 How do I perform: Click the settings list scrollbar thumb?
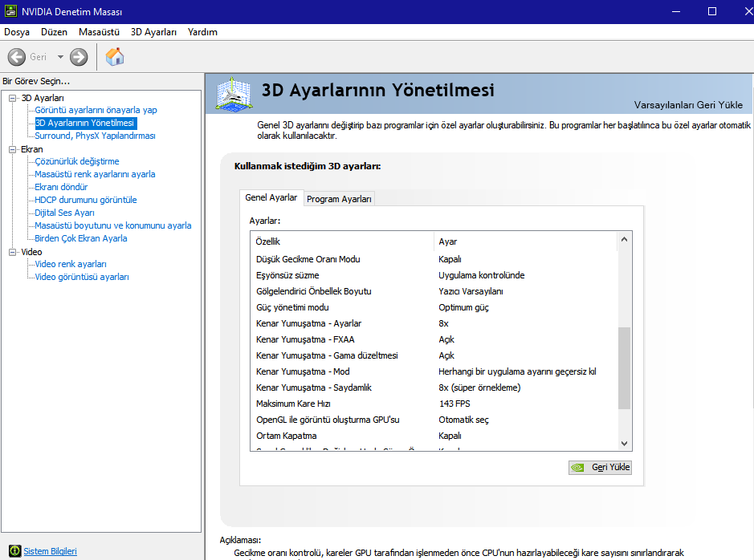point(624,368)
